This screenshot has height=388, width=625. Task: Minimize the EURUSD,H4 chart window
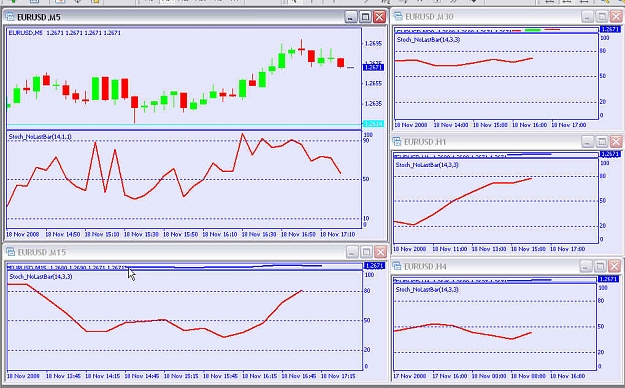click(x=586, y=266)
